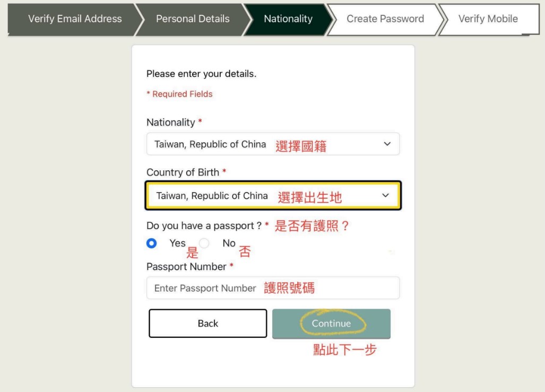Go to the Personal Details step
Viewport: 545px width, 392px height.
[x=193, y=19]
